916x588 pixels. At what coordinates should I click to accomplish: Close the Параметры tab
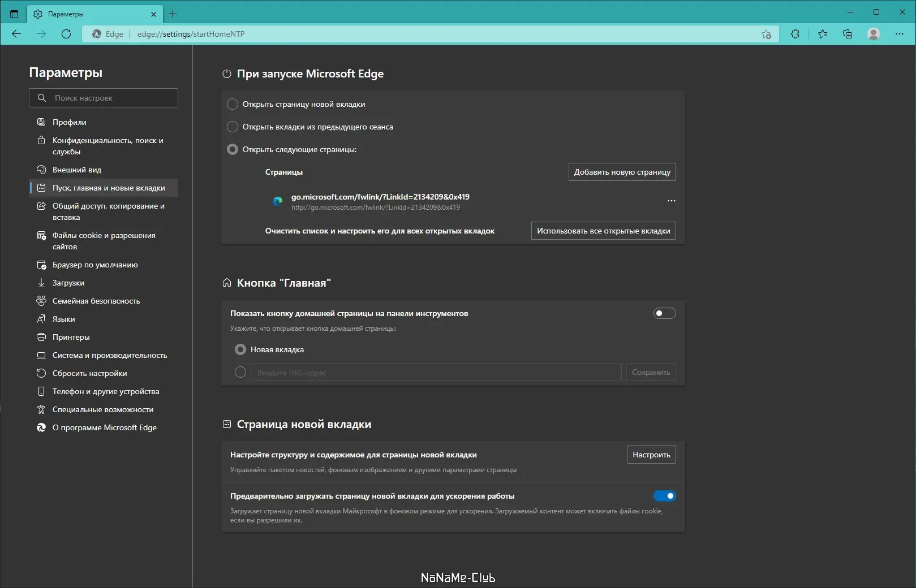(x=153, y=14)
